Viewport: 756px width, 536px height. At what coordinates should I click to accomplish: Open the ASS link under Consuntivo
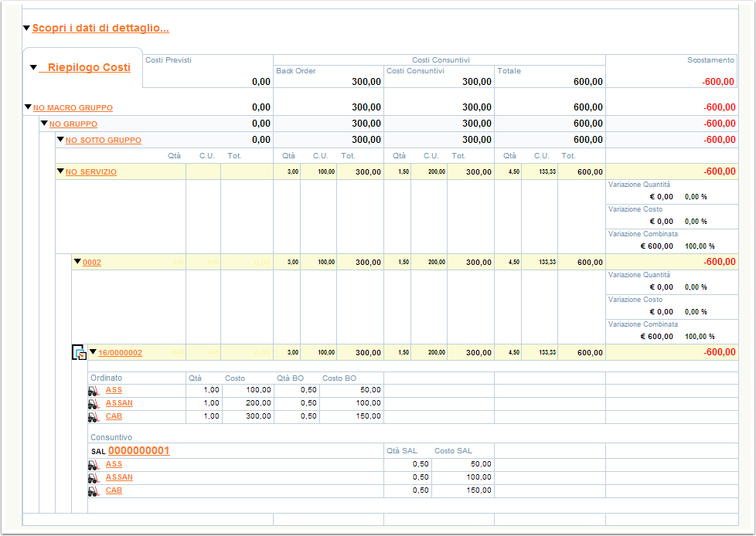(114, 464)
